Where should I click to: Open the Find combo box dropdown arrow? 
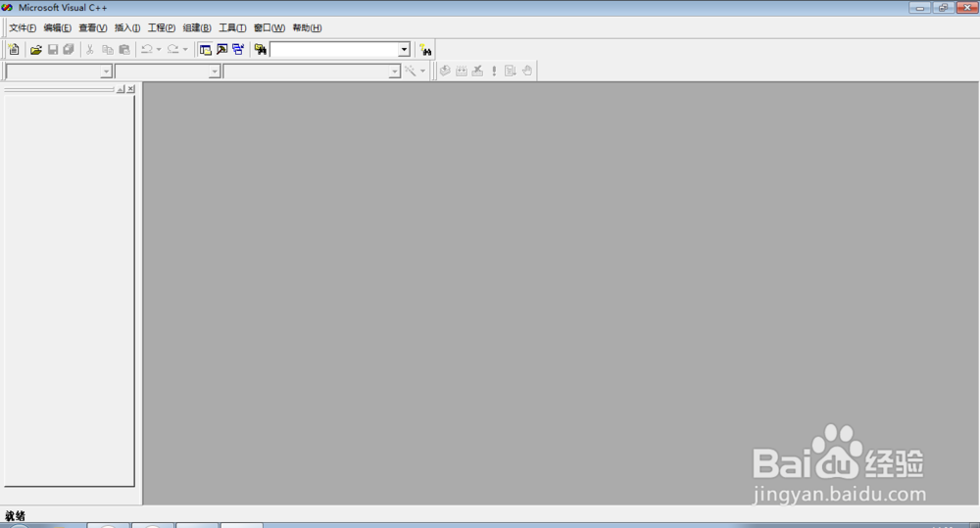pyautogui.click(x=404, y=49)
